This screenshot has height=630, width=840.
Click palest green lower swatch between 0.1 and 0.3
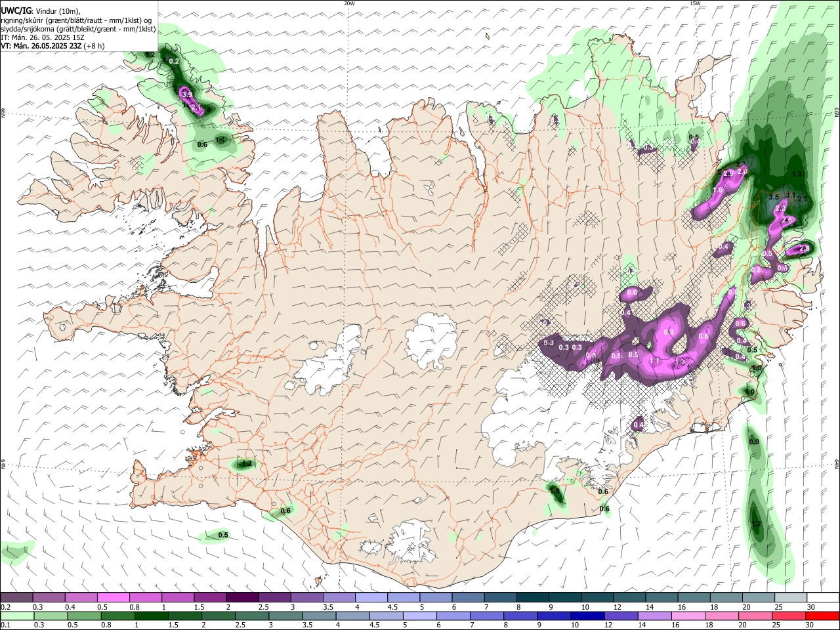click(16, 616)
